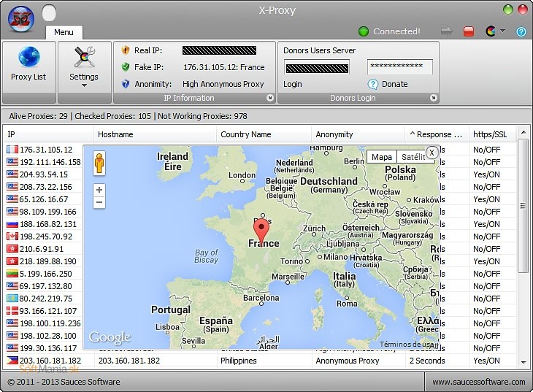Click the red France location pin
Image resolution: width=533 pixels, height=392 pixels.
click(x=261, y=231)
